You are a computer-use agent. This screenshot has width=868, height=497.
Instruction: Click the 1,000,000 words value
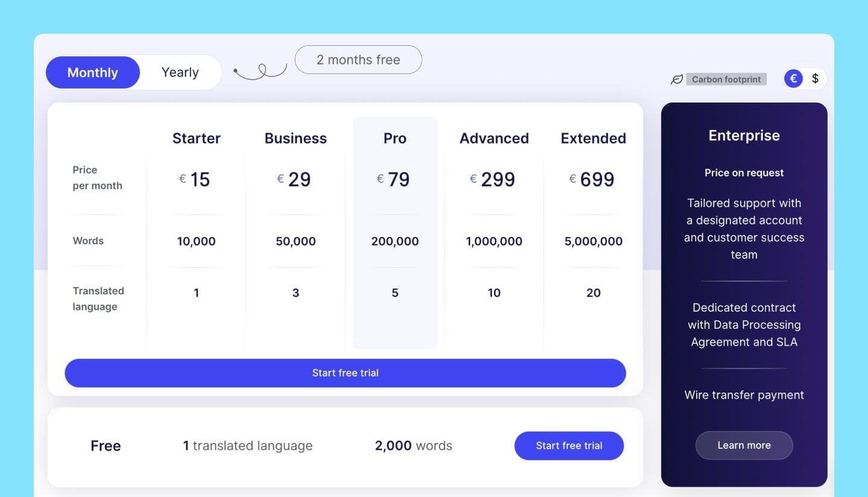(x=494, y=241)
